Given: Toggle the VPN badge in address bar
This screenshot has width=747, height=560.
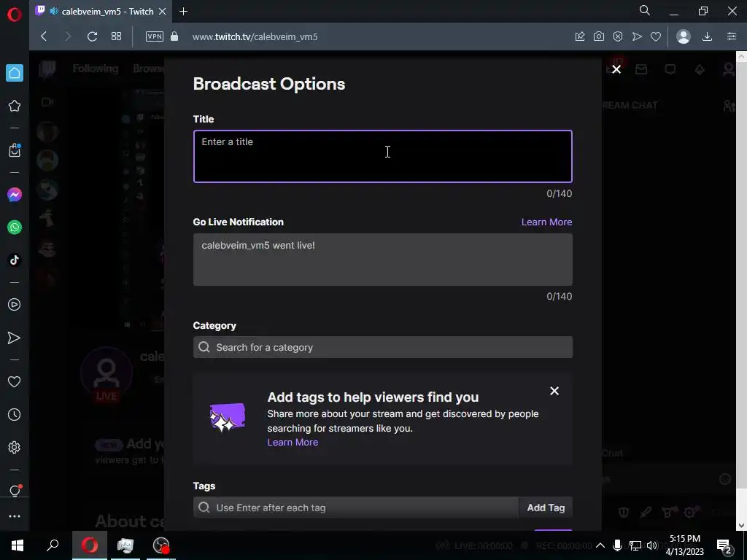Looking at the screenshot, I should 155,36.
